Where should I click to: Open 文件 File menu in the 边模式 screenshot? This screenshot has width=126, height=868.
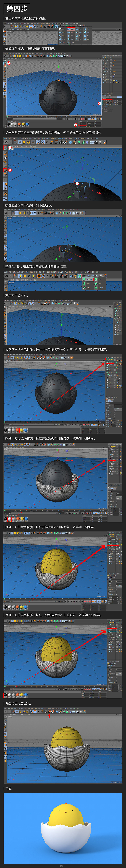5,138
